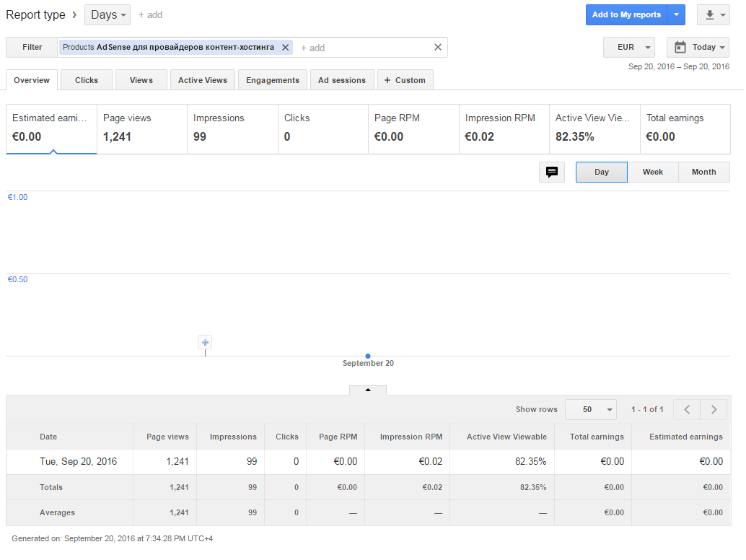
Task: Change currency with the EUR dropdown
Action: pos(629,47)
